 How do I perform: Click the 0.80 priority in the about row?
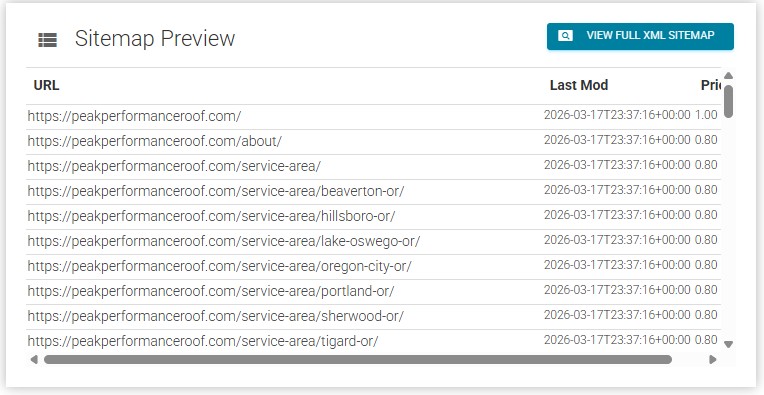click(x=706, y=140)
